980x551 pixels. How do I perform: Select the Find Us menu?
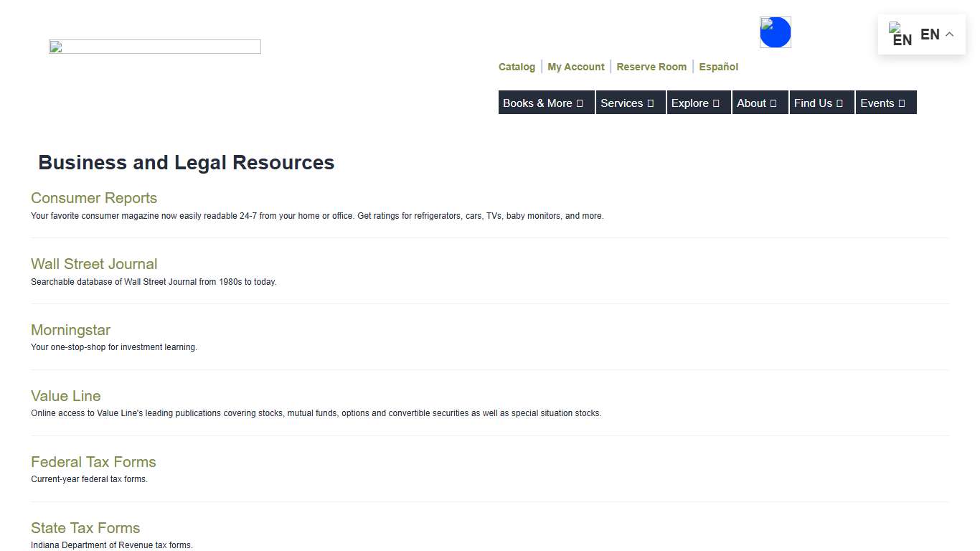pos(821,103)
